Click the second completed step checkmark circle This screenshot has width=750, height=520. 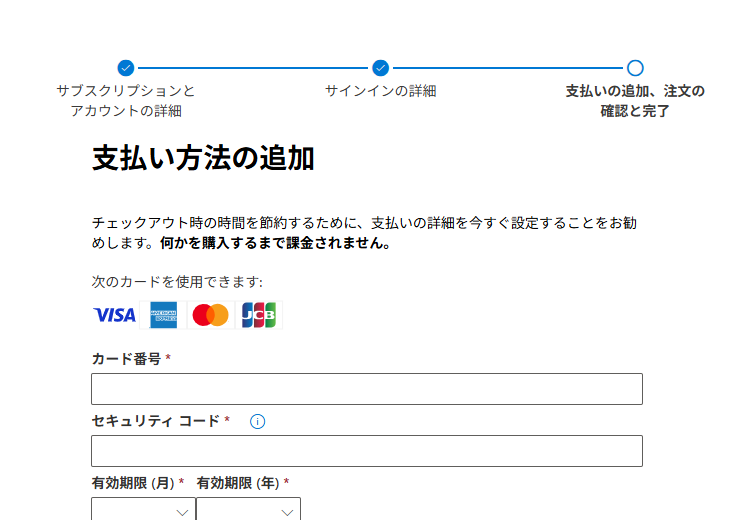click(381, 68)
